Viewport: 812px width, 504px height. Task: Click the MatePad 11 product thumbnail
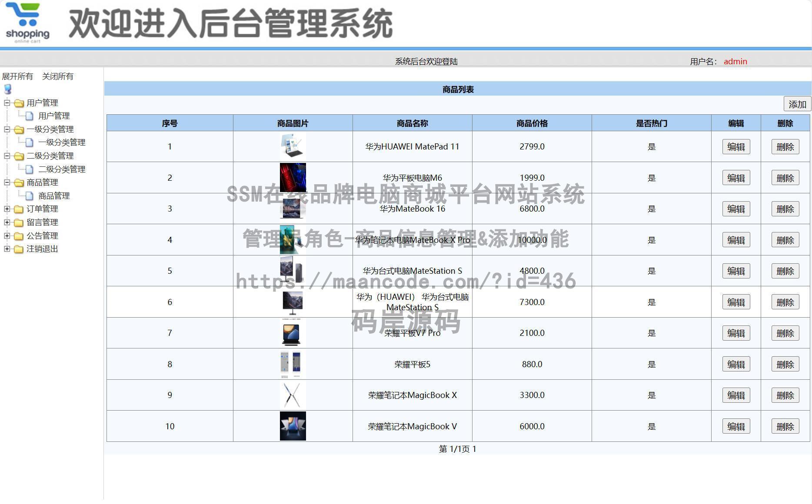click(x=293, y=146)
